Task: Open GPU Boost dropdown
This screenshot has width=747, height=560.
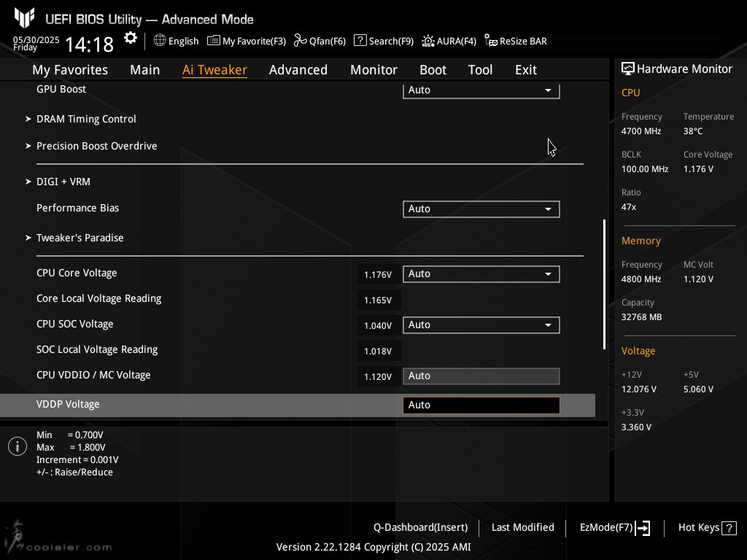Action: pyautogui.click(x=481, y=90)
